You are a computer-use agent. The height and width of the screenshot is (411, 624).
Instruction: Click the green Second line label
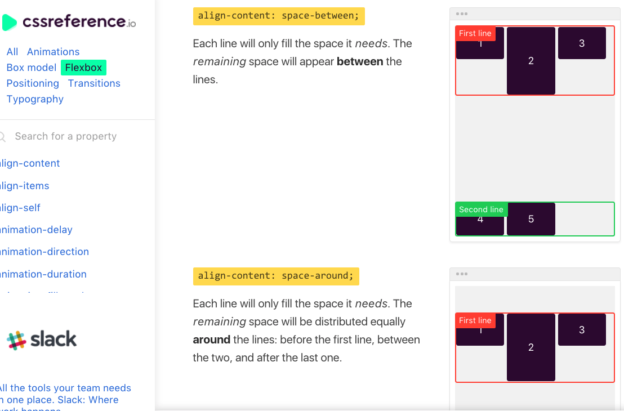pyautogui.click(x=481, y=210)
